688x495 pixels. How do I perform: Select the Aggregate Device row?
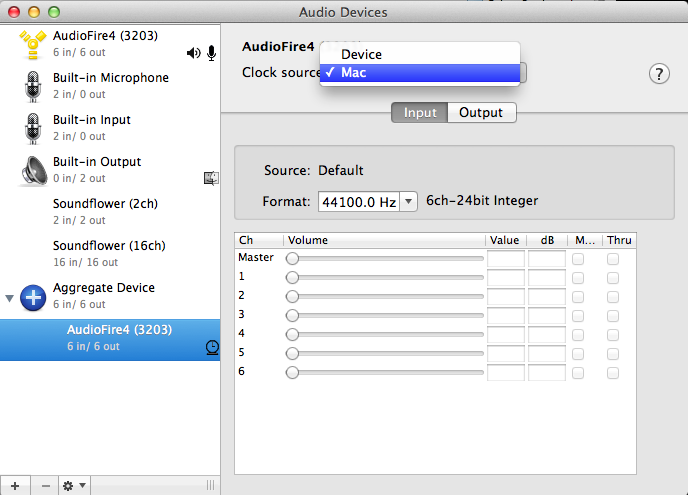pos(110,297)
